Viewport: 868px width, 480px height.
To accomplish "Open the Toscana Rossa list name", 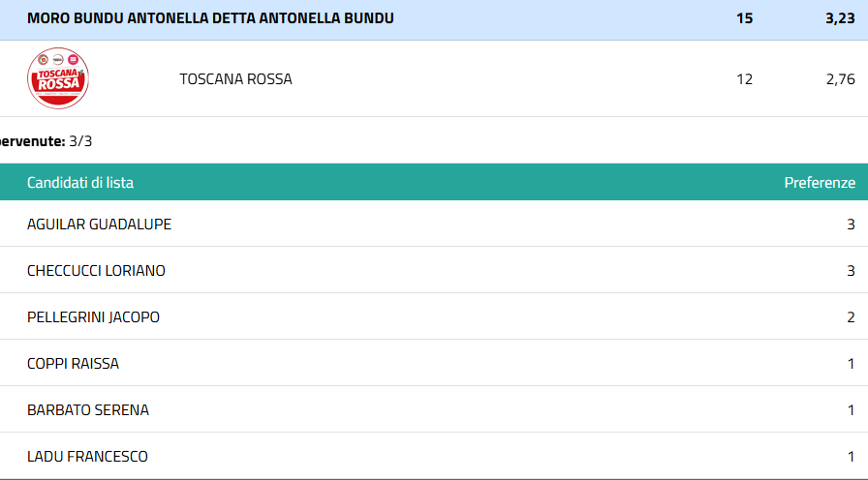I will (235, 79).
